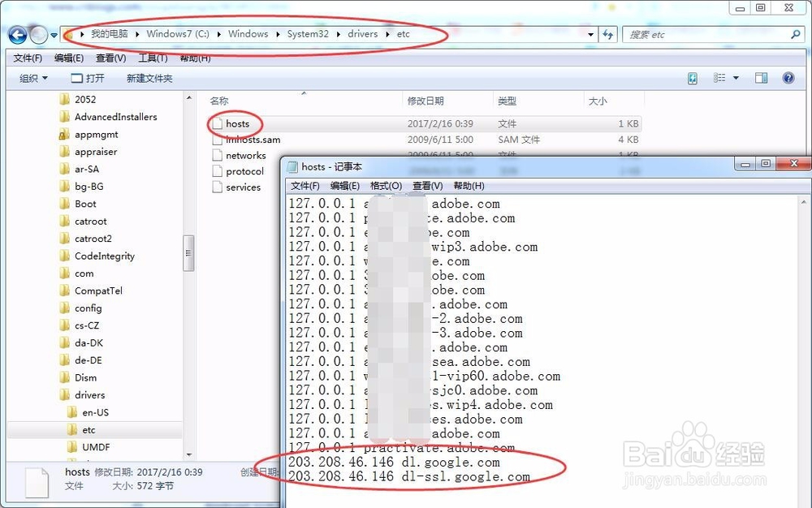
Task: Click 我的电脑 in the address path
Action: coord(110,33)
